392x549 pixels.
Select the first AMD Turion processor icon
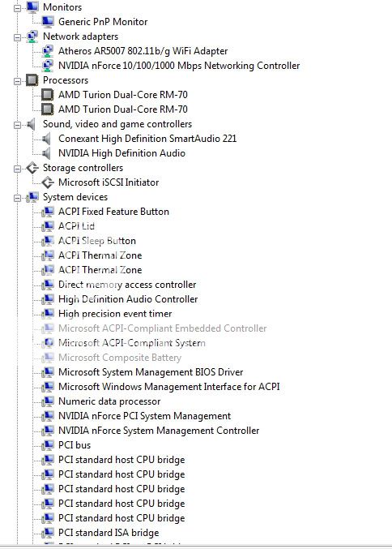[x=48, y=95]
